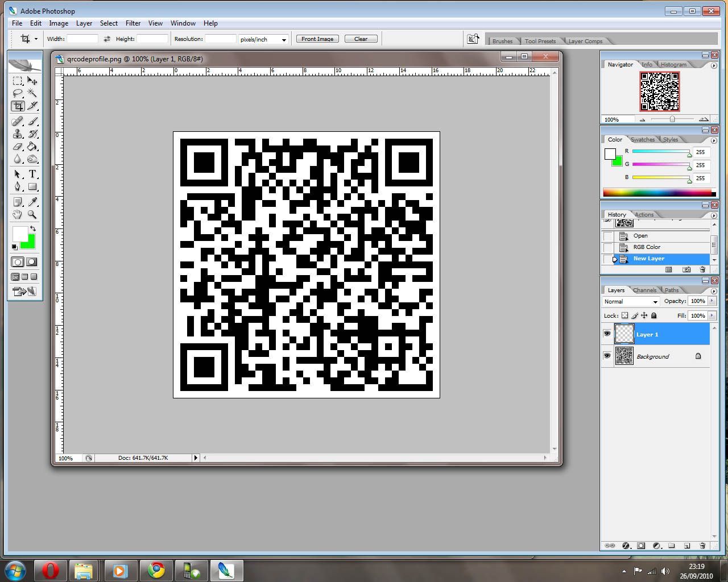The height and width of the screenshot is (582, 728).
Task: Select the Magic Wand tool
Action: coord(32,93)
